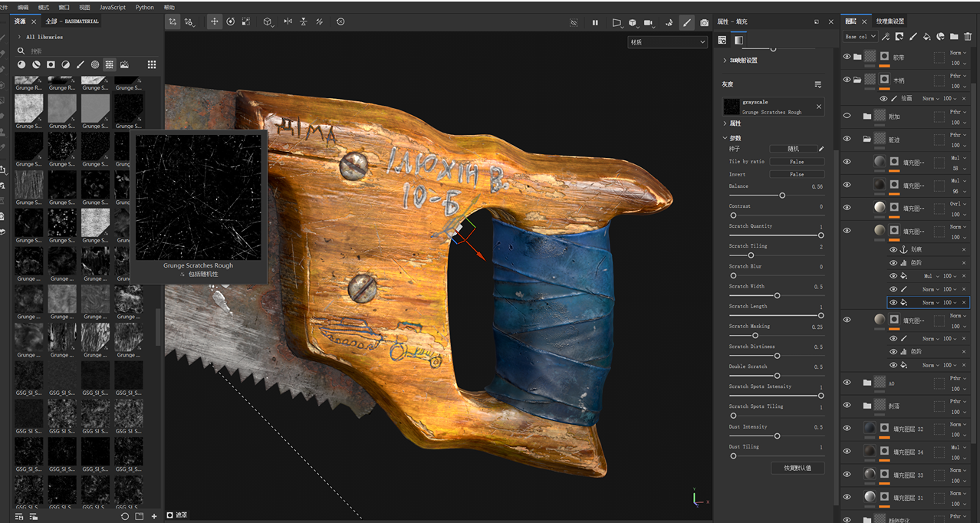The width and height of the screenshot is (980, 523).
Task: Click the mirror symmetry icon in top toolbar
Action: click(288, 22)
